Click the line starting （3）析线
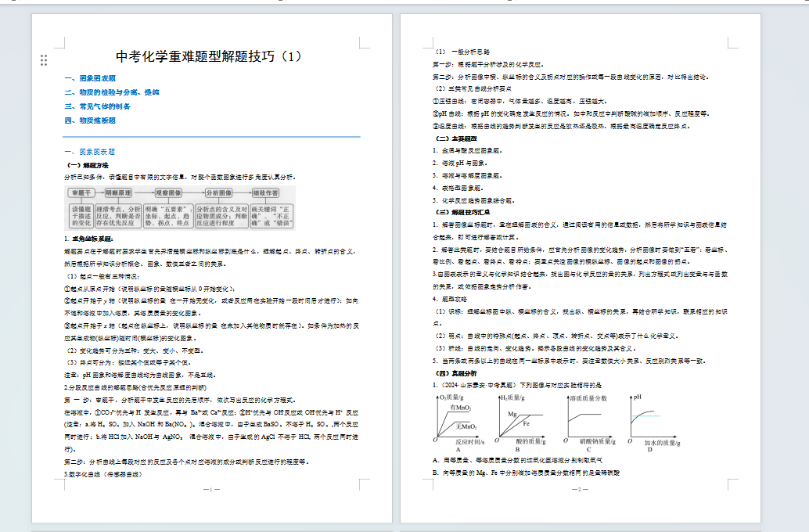 pyautogui.click(x=535, y=348)
